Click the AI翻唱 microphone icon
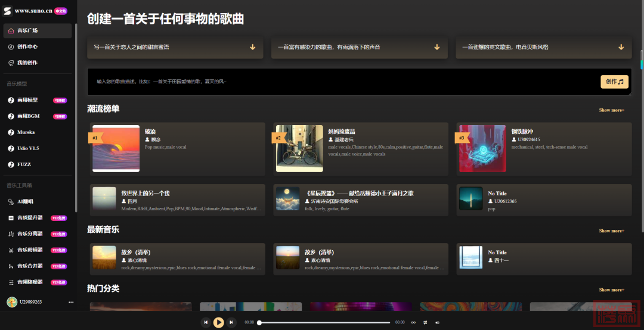The image size is (644, 330). click(11, 202)
